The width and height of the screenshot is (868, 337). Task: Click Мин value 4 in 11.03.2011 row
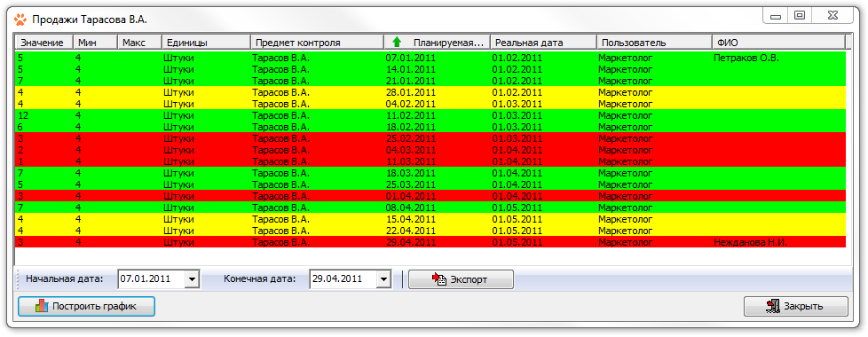[x=79, y=161]
